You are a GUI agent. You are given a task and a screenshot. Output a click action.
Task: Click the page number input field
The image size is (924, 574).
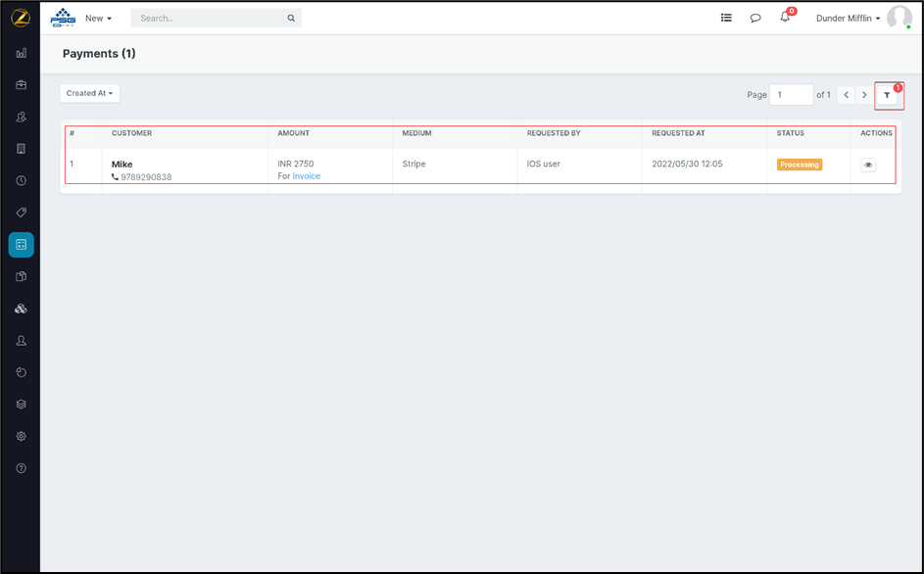tap(791, 95)
